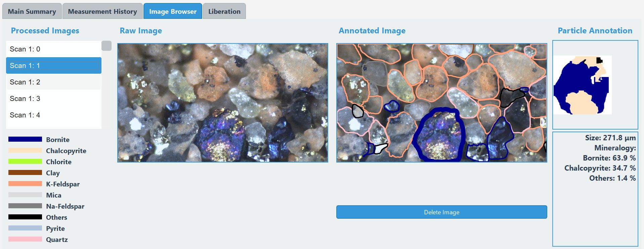
Task: Select the Image Browser tab
Action: pos(173,11)
